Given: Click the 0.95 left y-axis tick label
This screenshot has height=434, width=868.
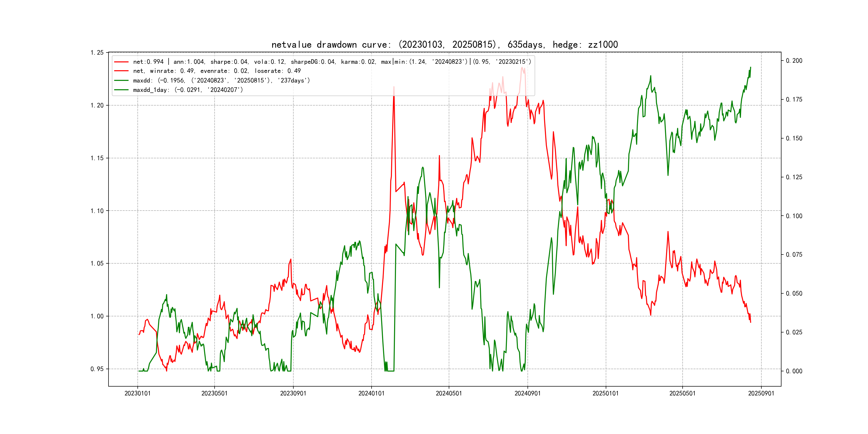Looking at the screenshot, I should coord(97,369).
